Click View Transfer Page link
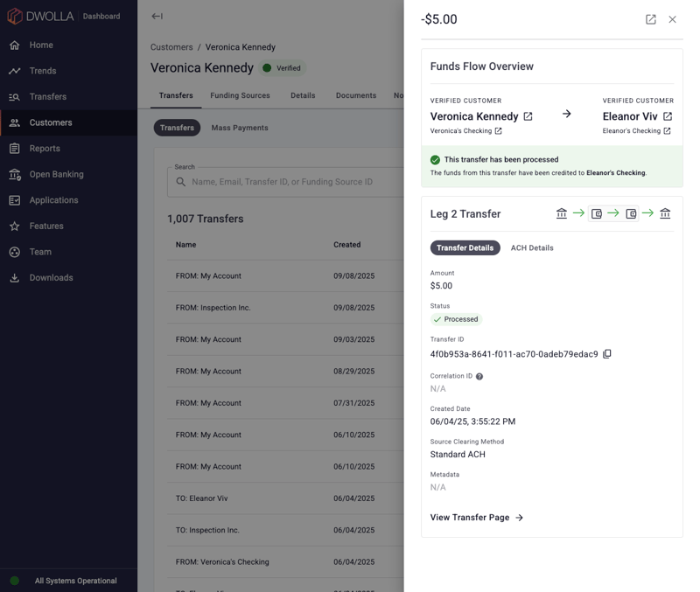Image resolution: width=700 pixels, height=592 pixels. pos(476,518)
